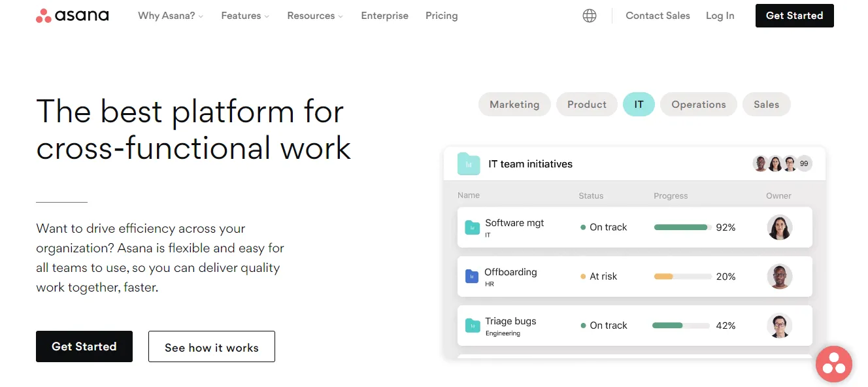Click the Asana logo in the header
The image size is (868, 387).
click(x=73, y=16)
